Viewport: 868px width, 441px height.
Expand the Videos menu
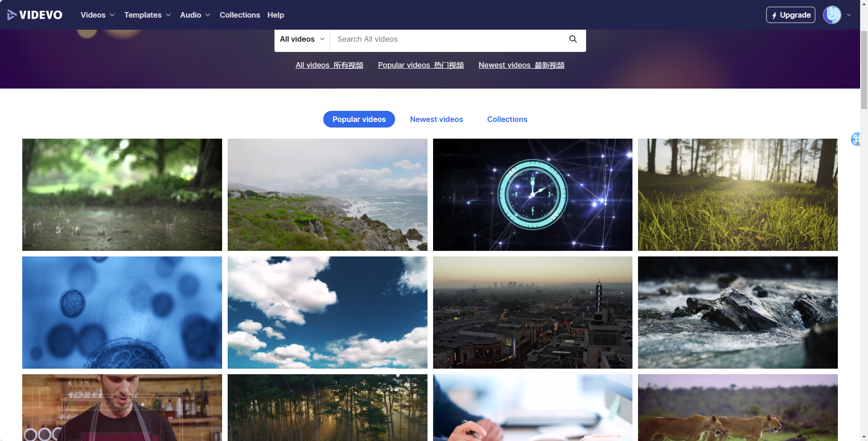97,15
